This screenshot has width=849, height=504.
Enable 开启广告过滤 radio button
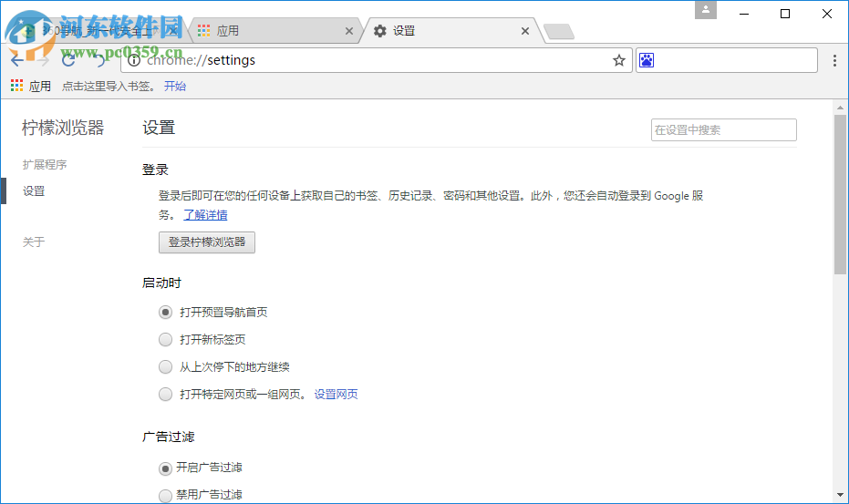click(x=165, y=468)
